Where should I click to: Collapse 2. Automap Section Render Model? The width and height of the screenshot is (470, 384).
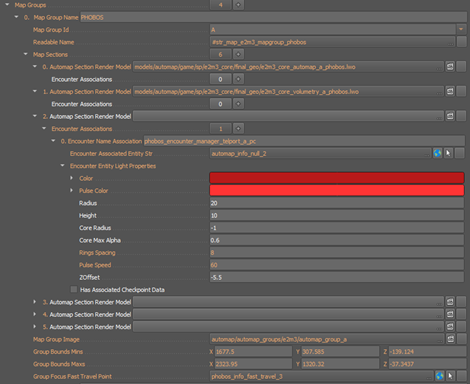35,116
